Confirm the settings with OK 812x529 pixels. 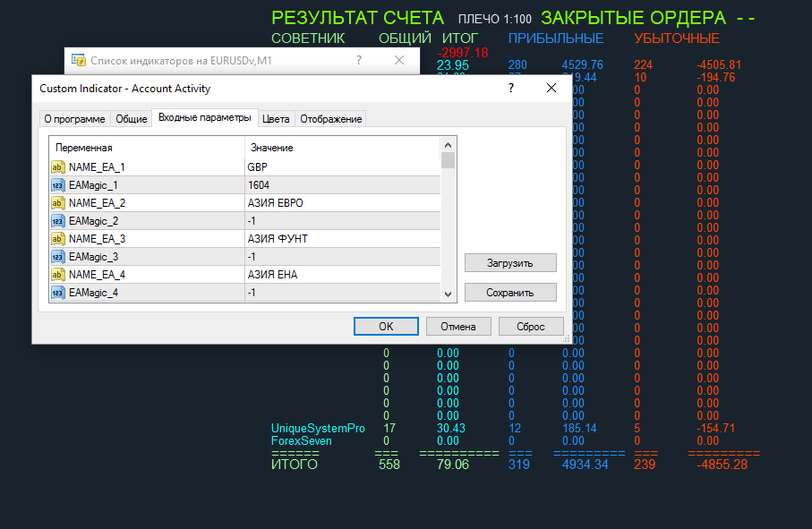[386, 327]
